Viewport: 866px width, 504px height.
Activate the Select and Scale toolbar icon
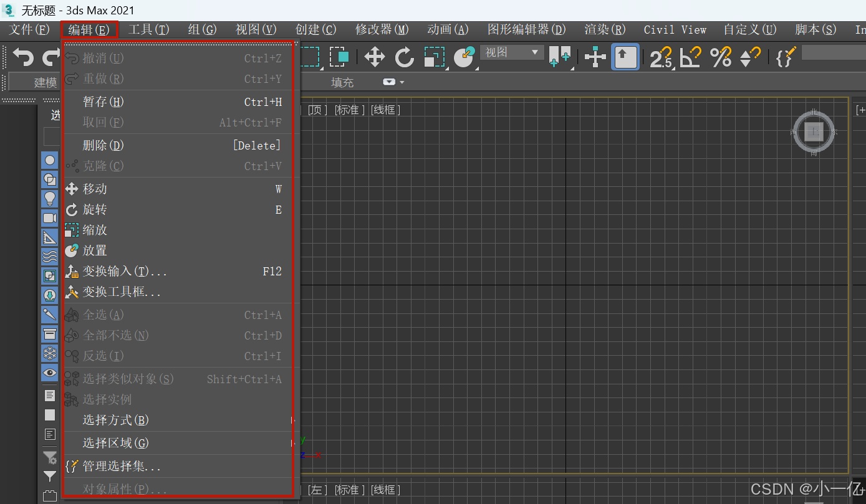(435, 57)
